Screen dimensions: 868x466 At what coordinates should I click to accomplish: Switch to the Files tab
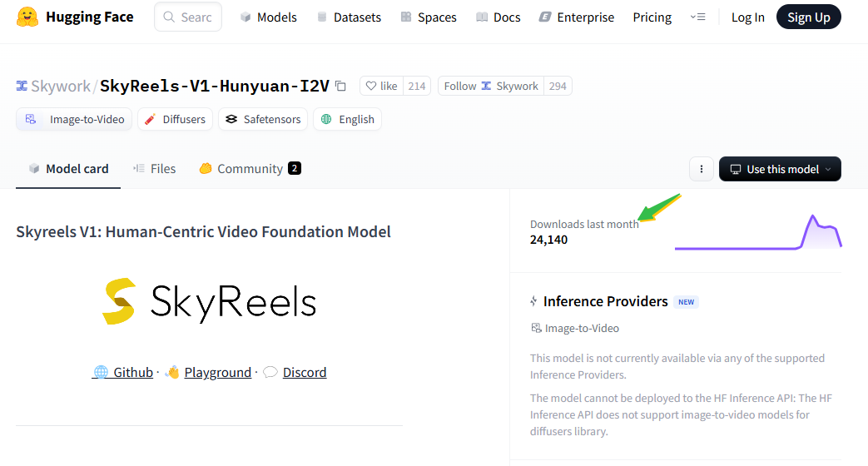coord(155,169)
